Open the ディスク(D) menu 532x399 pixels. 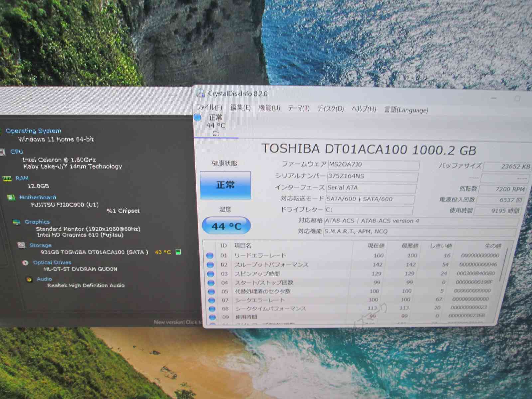tap(330, 109)
